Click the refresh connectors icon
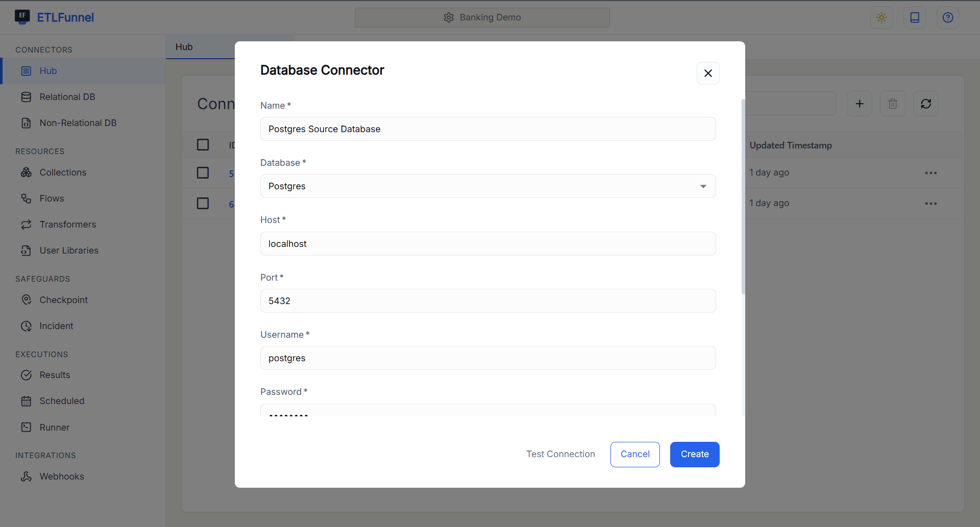Image resolution: width=980 pixels, height=527 pixels. point(926,104)
